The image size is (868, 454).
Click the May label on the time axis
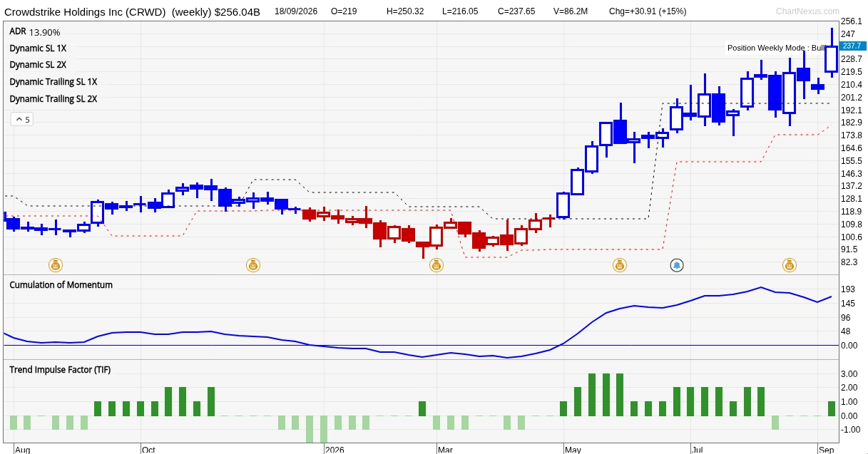[x=573, y=450]
